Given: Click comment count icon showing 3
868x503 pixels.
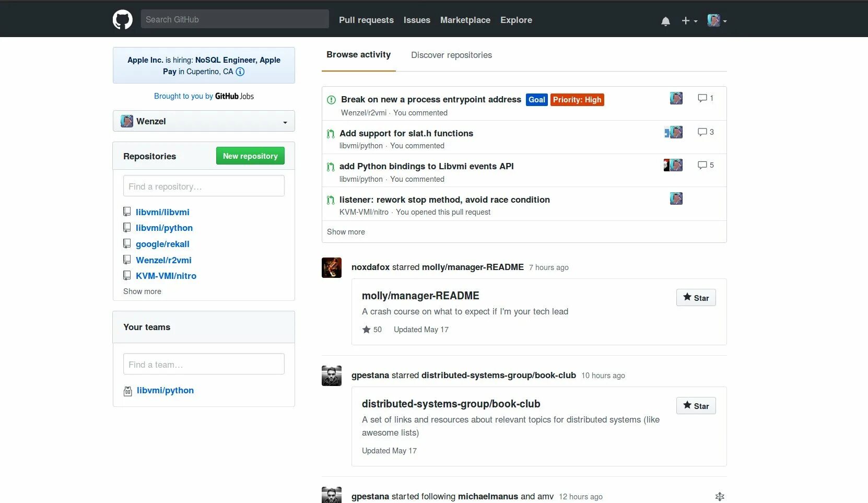Looking at the screenshot, I should pos(702,132).
